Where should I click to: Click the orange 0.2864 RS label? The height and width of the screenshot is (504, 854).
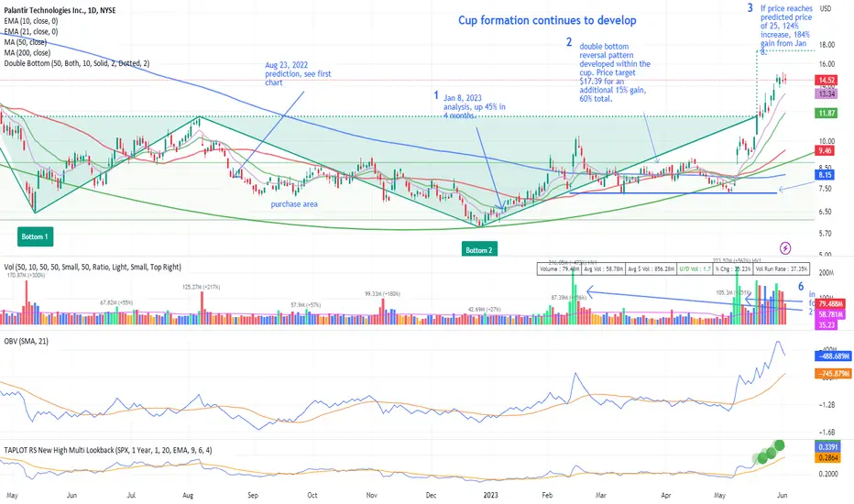coord(827,458)
